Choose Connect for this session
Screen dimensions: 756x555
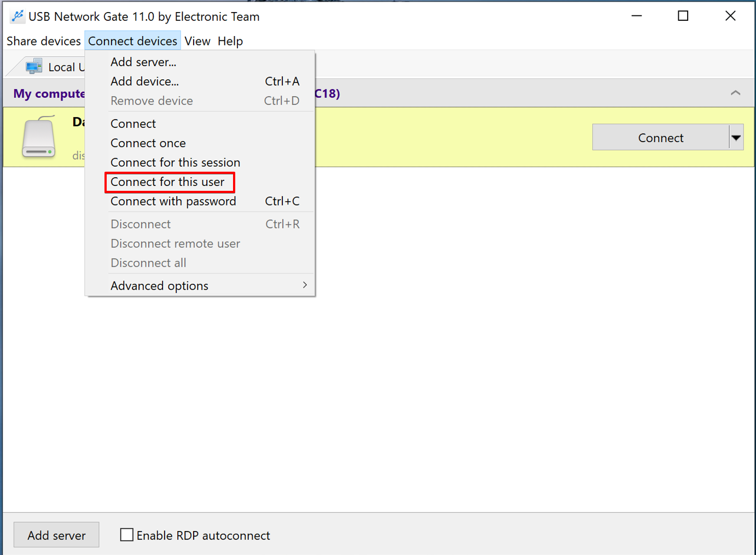(x=175, y=162)
